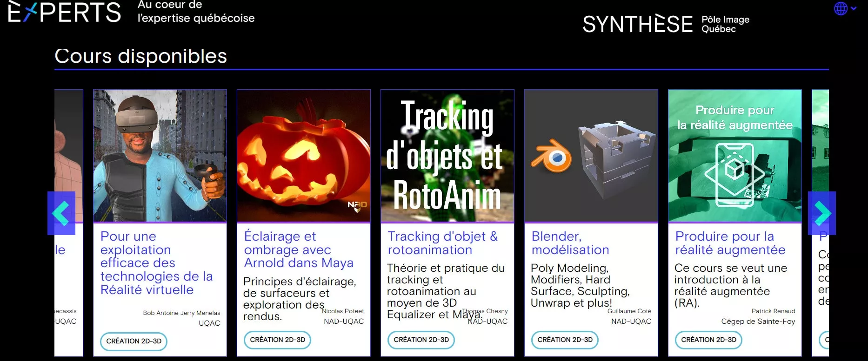Screen dimensions: 868x361
Task: Click 'NAD-UQAC' on the Blender card
Action: 631,322
